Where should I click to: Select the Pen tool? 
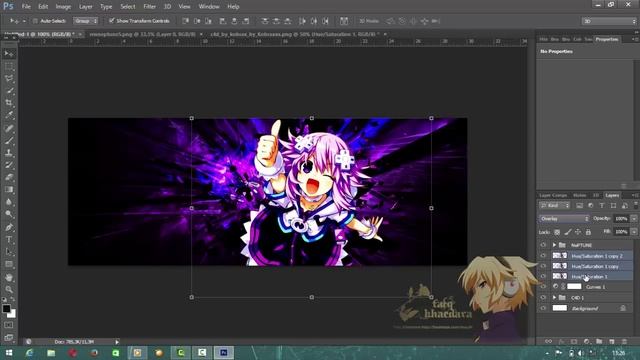(9, 227)
